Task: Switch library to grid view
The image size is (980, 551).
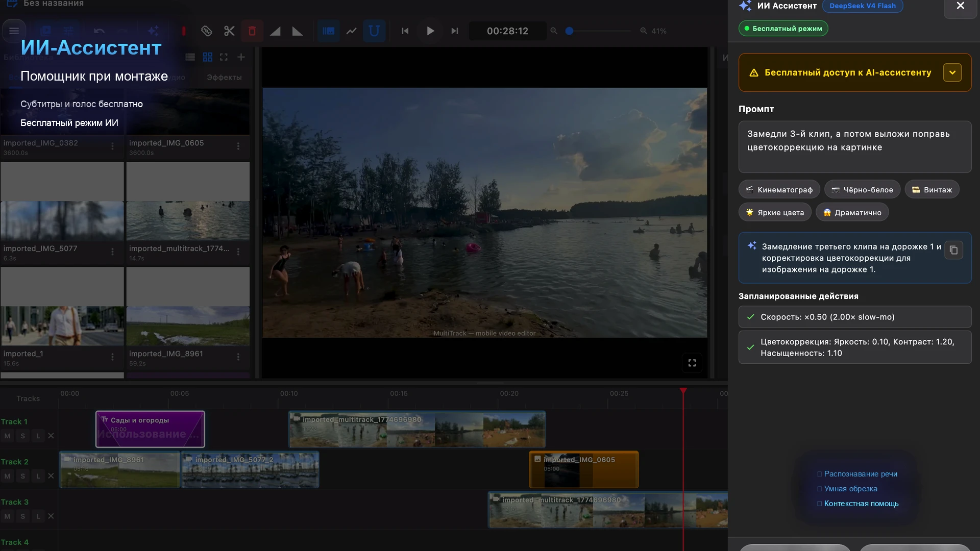Action: (207, 57)
